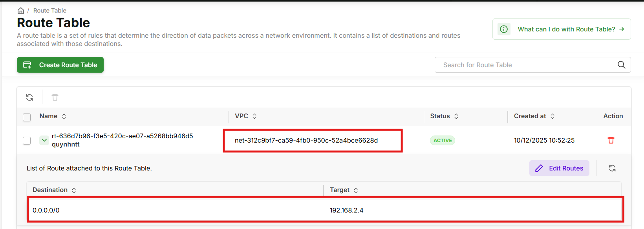The image size is (644, 229).
Task: Sort routes by Destination
Action: click(x=74, y=190)
